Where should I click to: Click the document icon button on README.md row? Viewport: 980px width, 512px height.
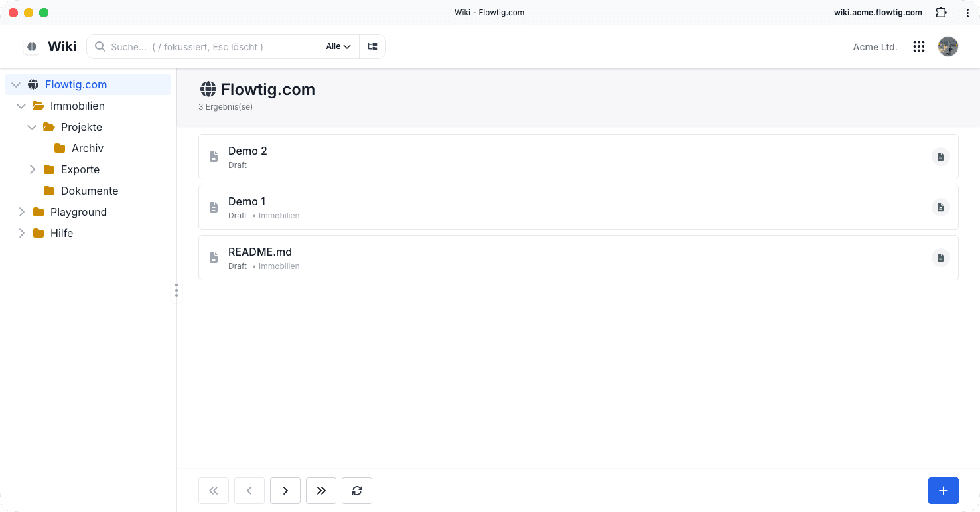pos(941,258)
